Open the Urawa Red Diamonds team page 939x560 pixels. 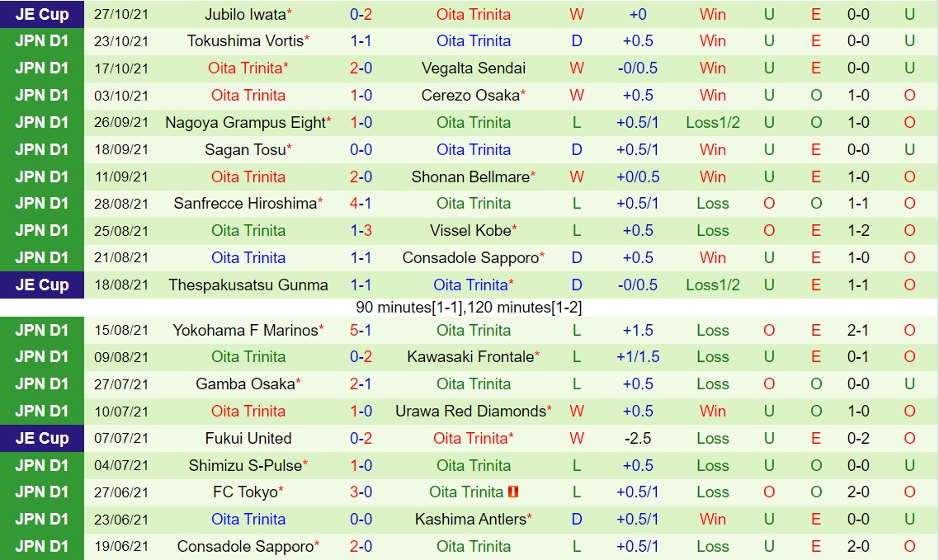470,412
